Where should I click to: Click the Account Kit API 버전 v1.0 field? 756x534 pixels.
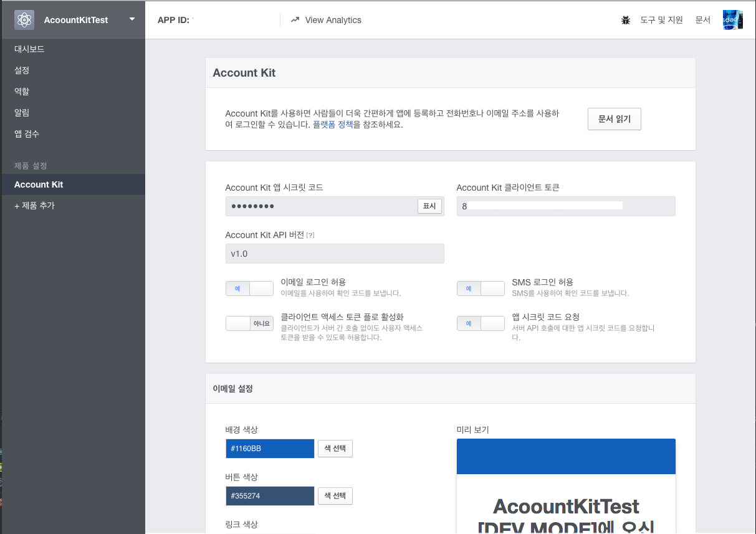pos(335,254)
